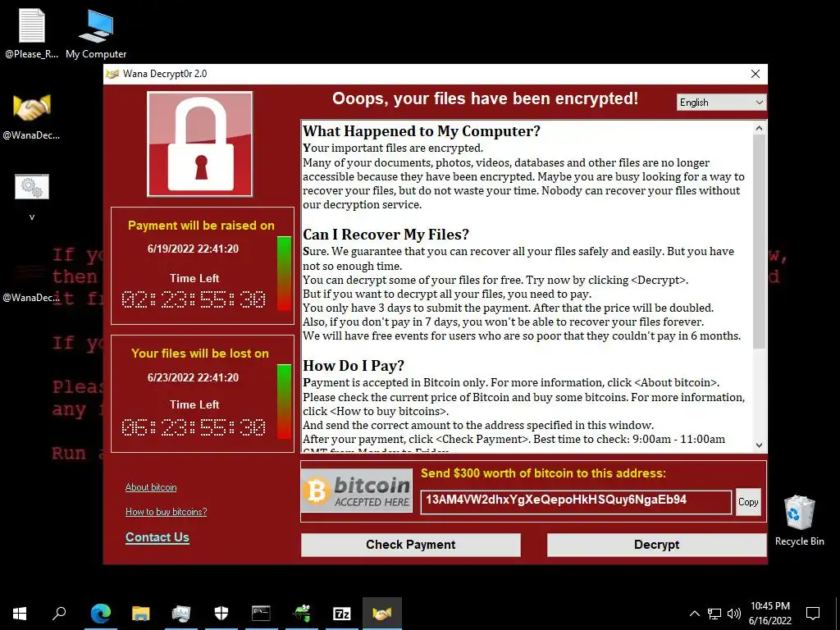
Task: Open the green frog taskbar icon
Action: (302, 614)
